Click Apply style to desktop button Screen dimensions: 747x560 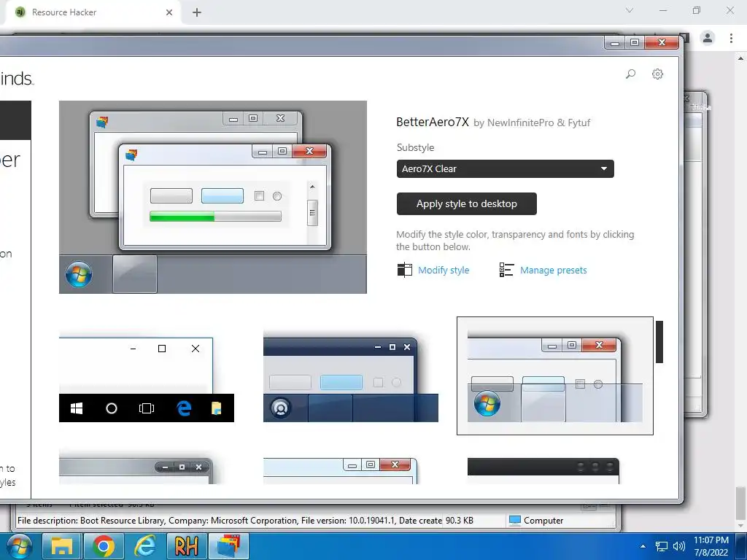click(x=466, y=204)
